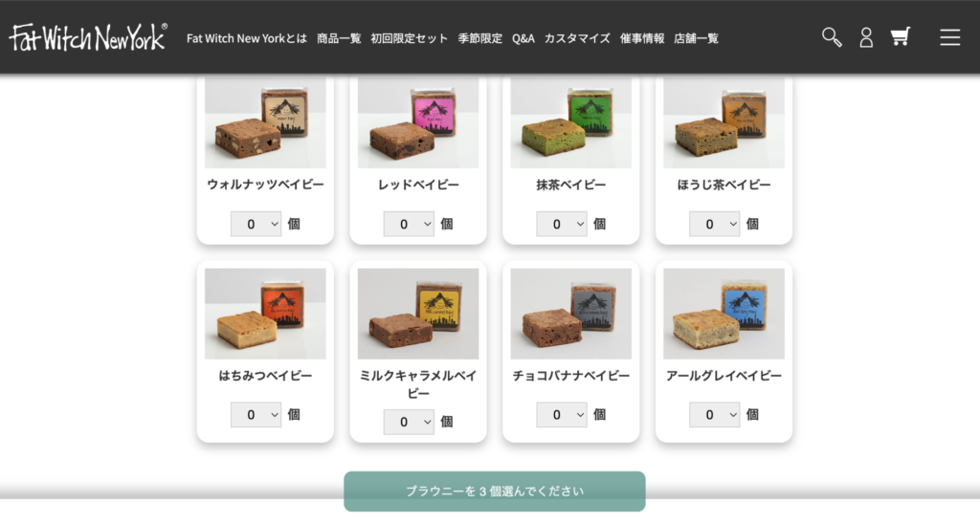Expand the レッドベイビー quantity dropdown
980x524 pixels.
pyautogui.click(x=409, y=224)
